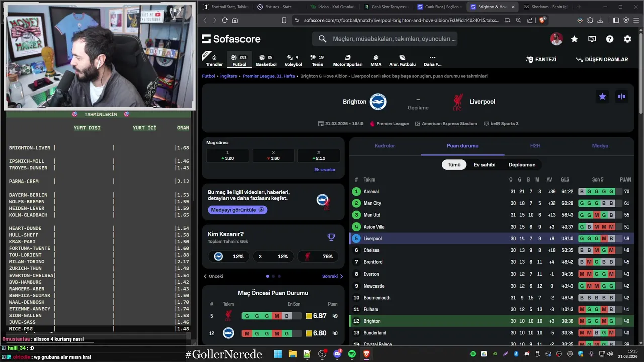Open the FANTEZİ link
This screenshot has height=362, width=644.
(541, 59)
